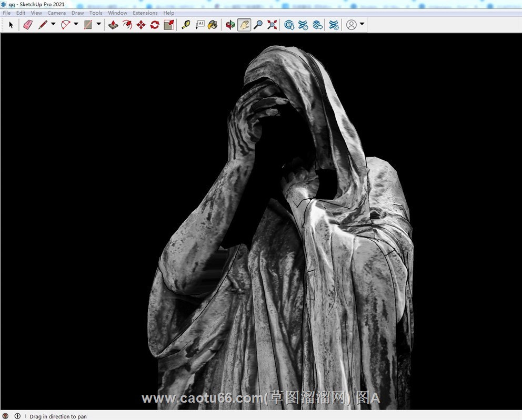Click the geo-location status bar icon
This screenshot has width=522, height=420.
point(5,416)
